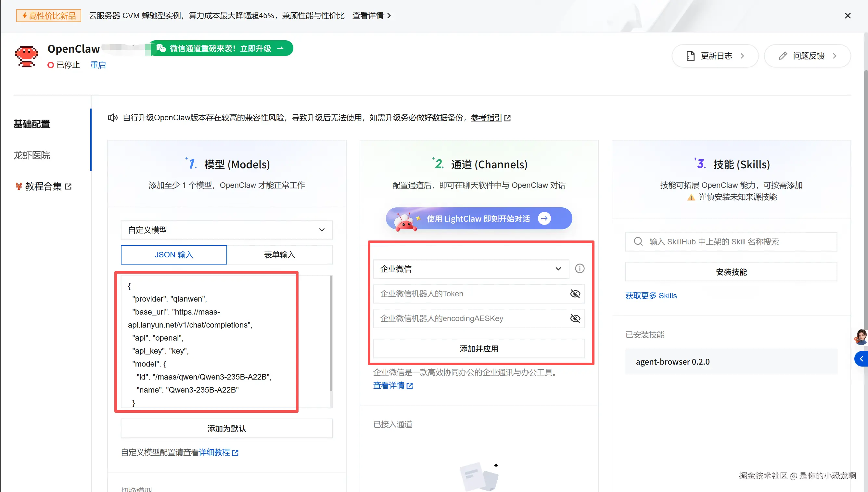Click the JSON editor vertical scrollbar

point(331,333)
